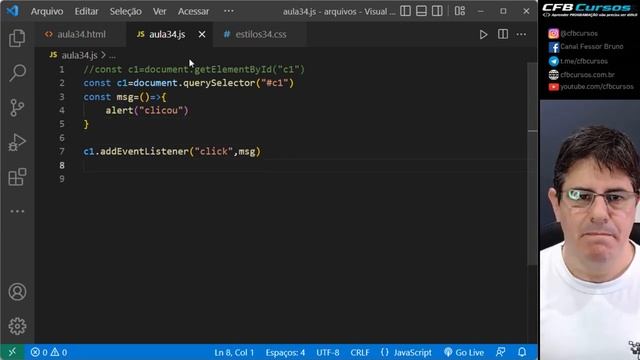
Task: Open the notifications bell
Action: point(522,352)
